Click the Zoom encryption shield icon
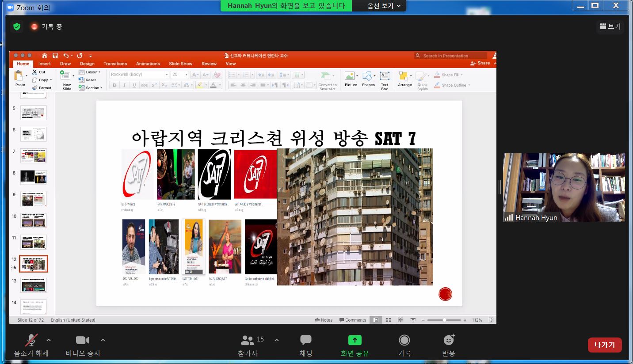 pyautogui.click(x=17, y=27)
